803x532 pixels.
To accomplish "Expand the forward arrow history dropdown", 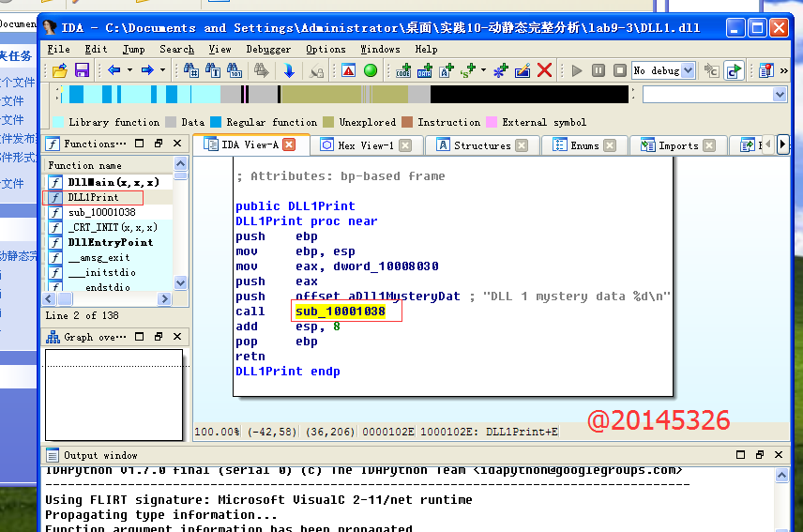I will pos(162,70).
